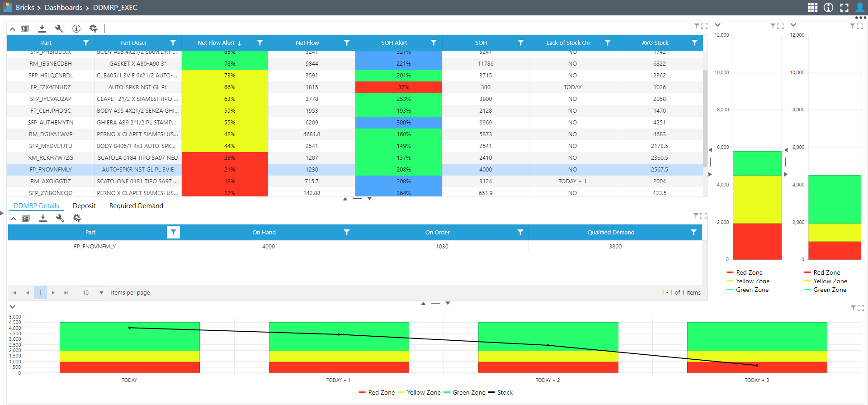
Task: Collapse the top grid panel chevron
Action: (13, 29)
